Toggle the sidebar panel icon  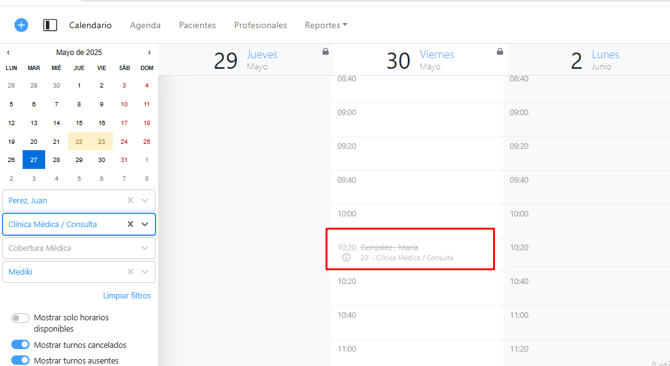point(50,25)
